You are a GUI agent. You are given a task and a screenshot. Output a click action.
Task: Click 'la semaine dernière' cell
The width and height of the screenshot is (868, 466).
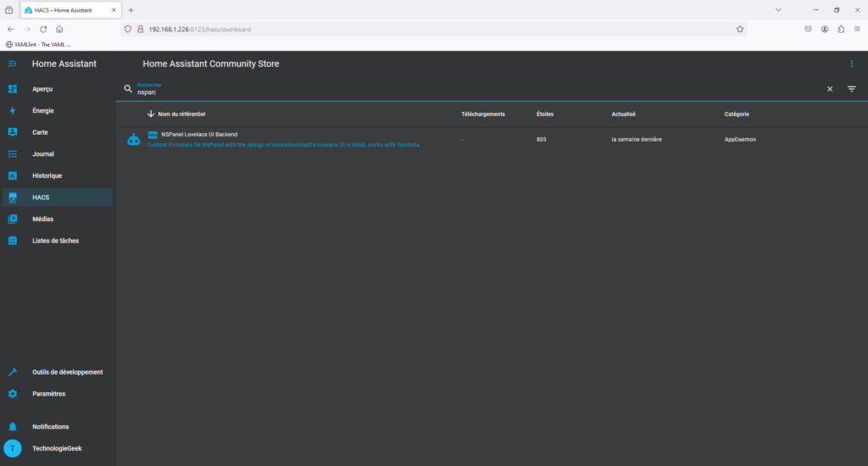pyautogui.click(x=637, y=140)
